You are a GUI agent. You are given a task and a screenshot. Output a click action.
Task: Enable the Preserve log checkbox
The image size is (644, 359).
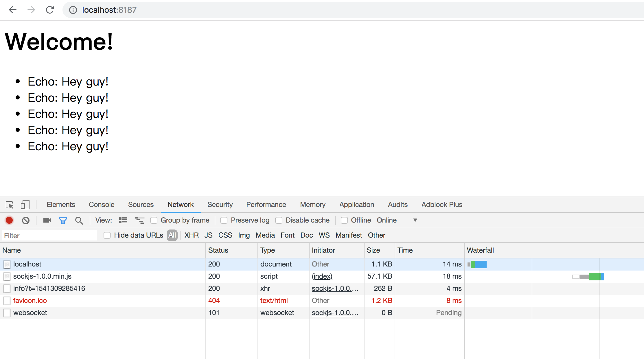click(x=224, y=220)
